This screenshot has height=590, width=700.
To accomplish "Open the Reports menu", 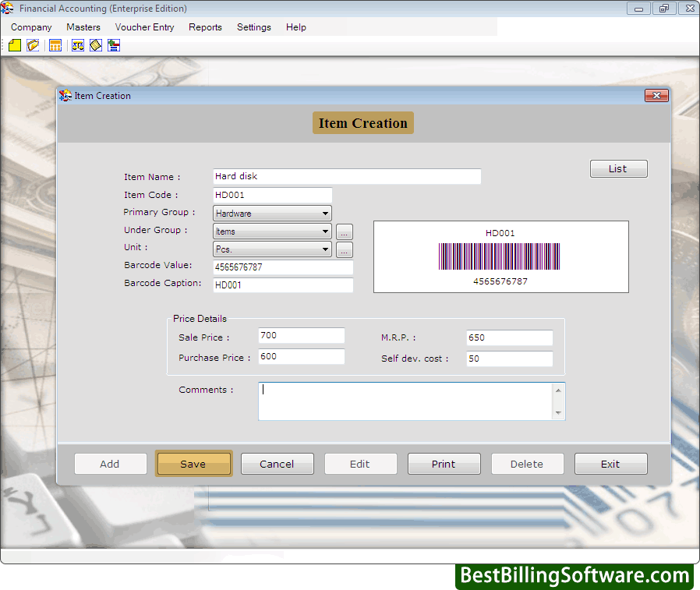I will pyautogui.click(x=205, y=27).
